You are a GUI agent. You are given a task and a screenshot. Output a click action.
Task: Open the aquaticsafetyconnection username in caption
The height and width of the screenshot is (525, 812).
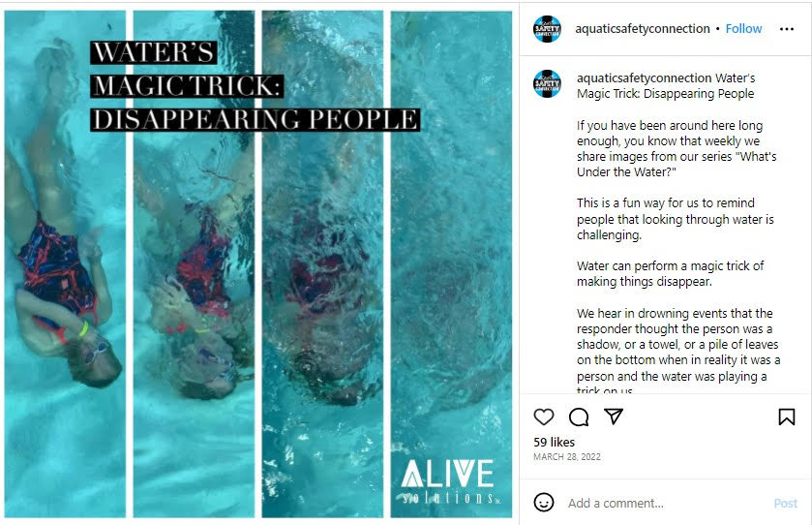click(645, 77)
